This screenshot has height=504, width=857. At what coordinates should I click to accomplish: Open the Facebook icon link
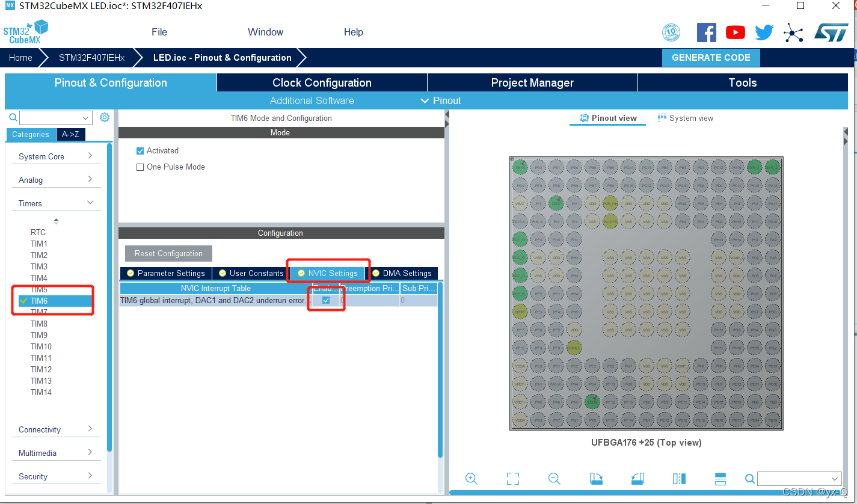pyautogui.click(x=706, y=32)
